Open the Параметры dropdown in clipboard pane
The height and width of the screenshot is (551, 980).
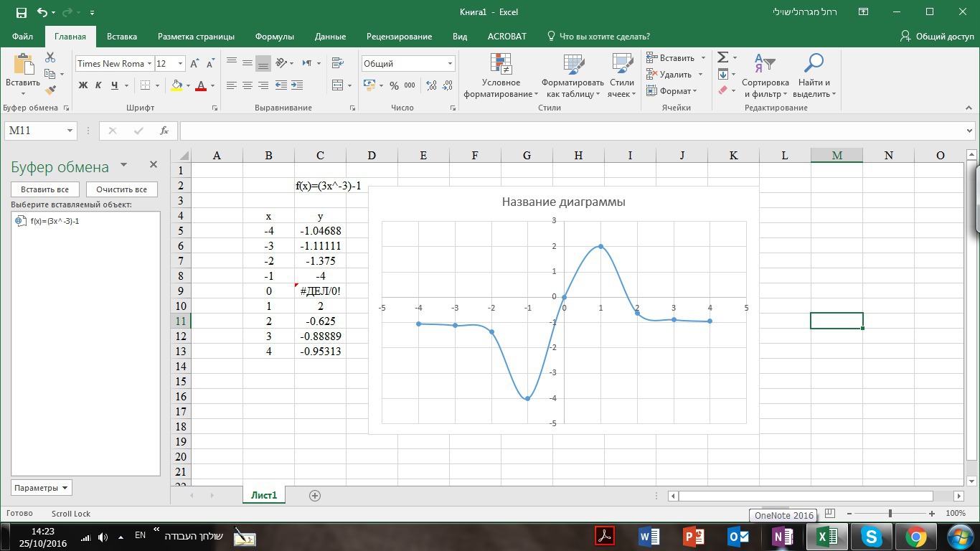point(42,488)
